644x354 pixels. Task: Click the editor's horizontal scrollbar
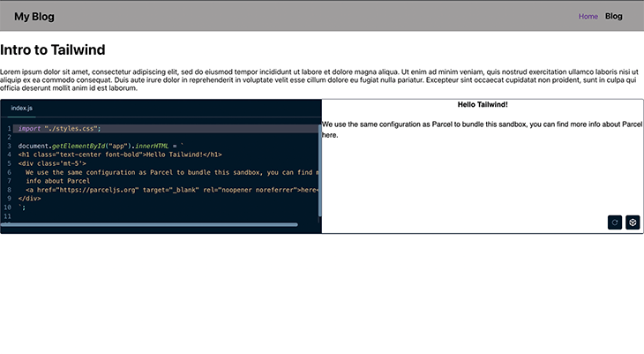point(149,224)
